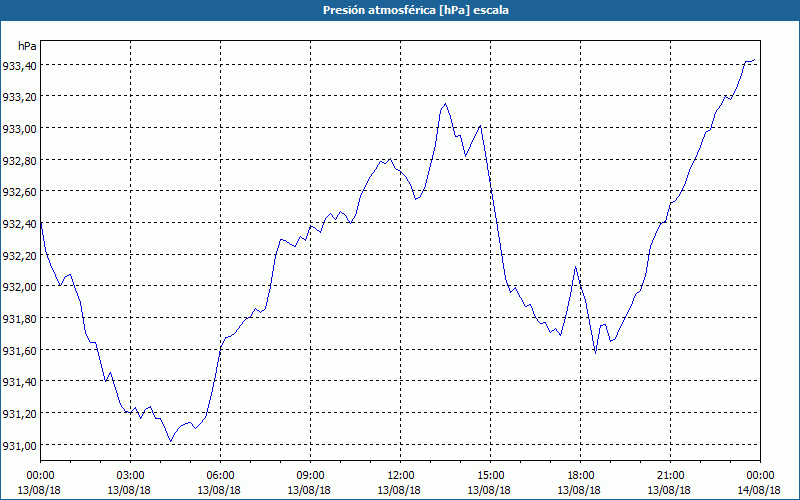
Task: Click the 13/08/18 date under 03:00
Action: point(129,490)
